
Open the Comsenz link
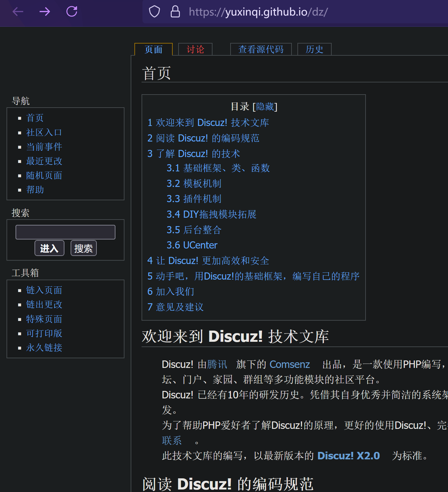(x=290, y=364)
